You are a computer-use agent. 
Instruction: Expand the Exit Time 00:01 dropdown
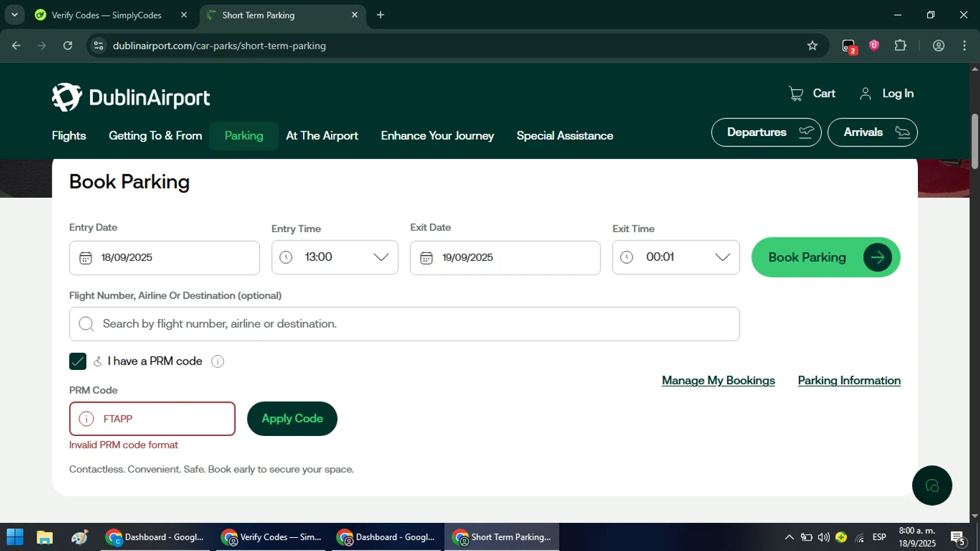coord(722,257)
